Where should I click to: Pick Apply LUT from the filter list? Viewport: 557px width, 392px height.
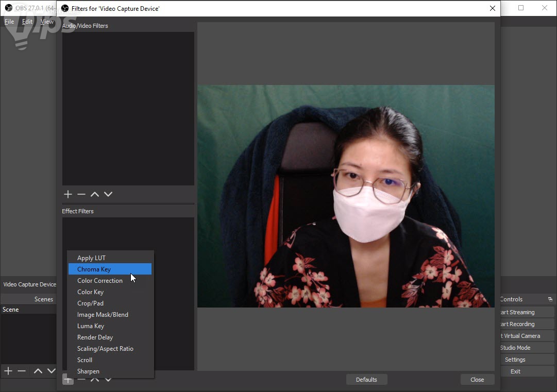(91, 258)
